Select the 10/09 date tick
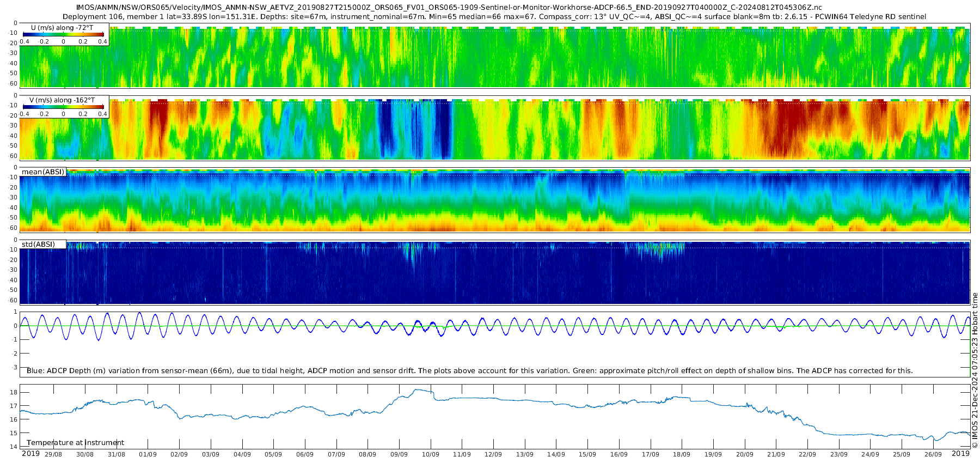 coord(431,455)
